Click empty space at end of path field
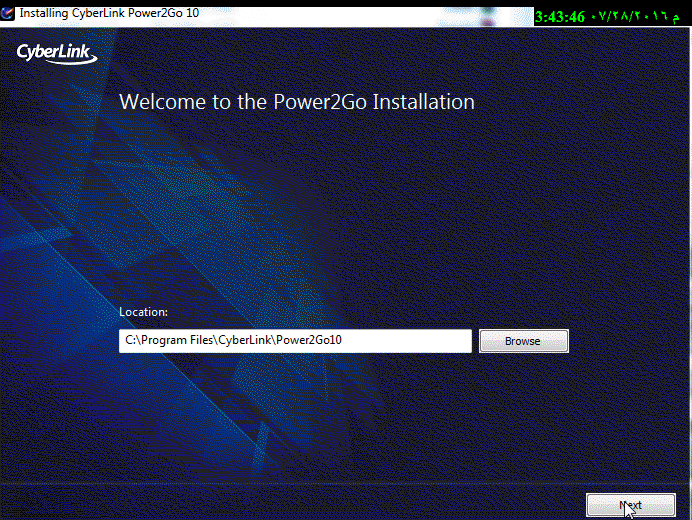 (x=420, y=341)
